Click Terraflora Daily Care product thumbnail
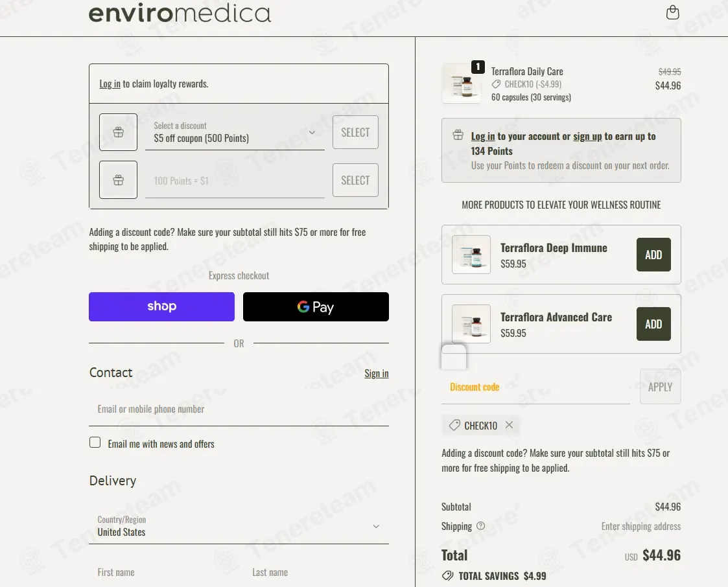Screen dimensions: 728x587 click(x=462, y=84)
